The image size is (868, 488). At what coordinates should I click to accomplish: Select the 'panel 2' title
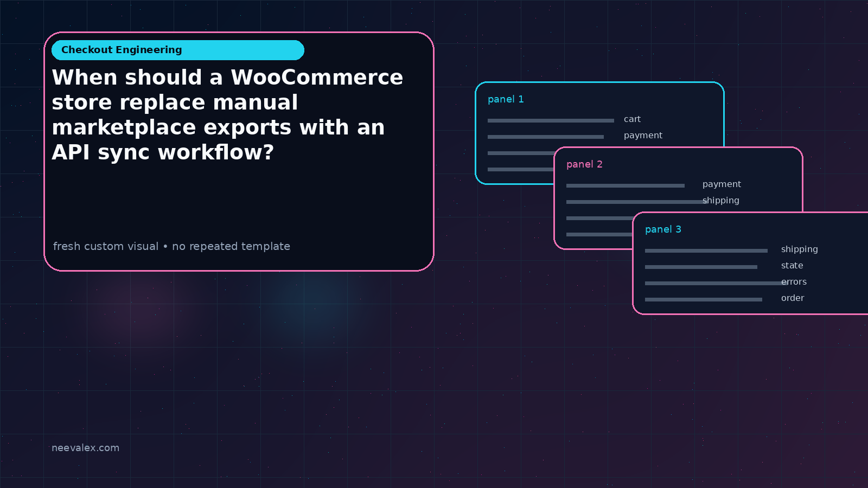coord(584,164)
